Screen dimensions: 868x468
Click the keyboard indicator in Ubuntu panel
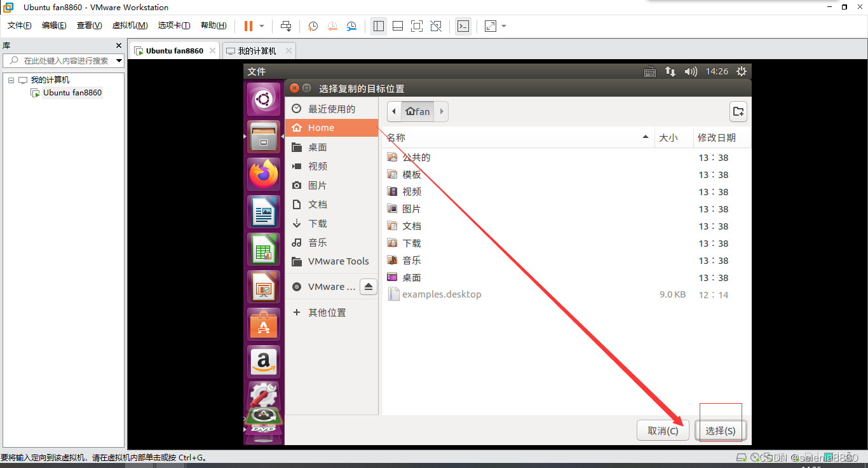click(x=649, y=72)
